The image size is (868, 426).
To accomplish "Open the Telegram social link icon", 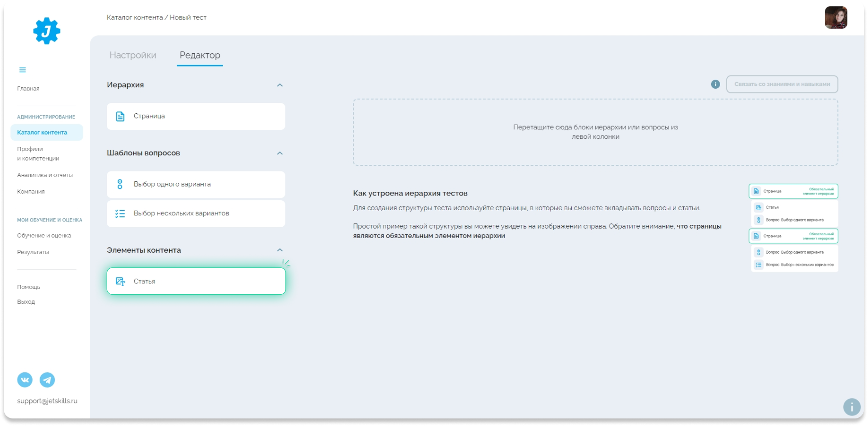I will 47,380.
